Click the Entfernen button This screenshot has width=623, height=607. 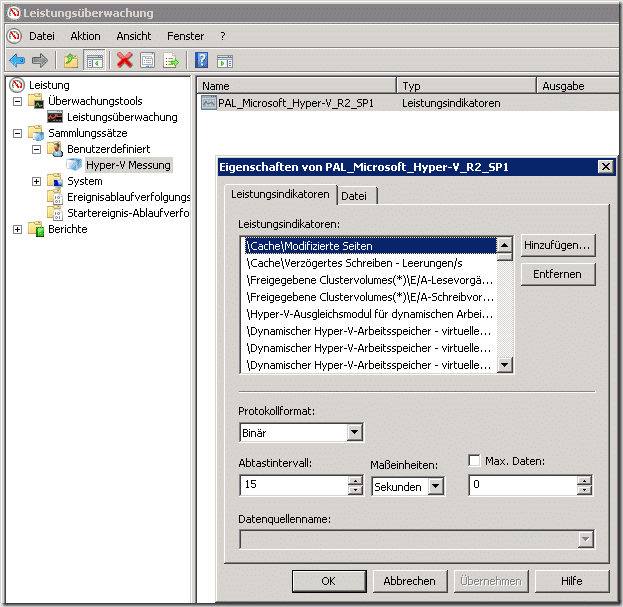[557, 274]
